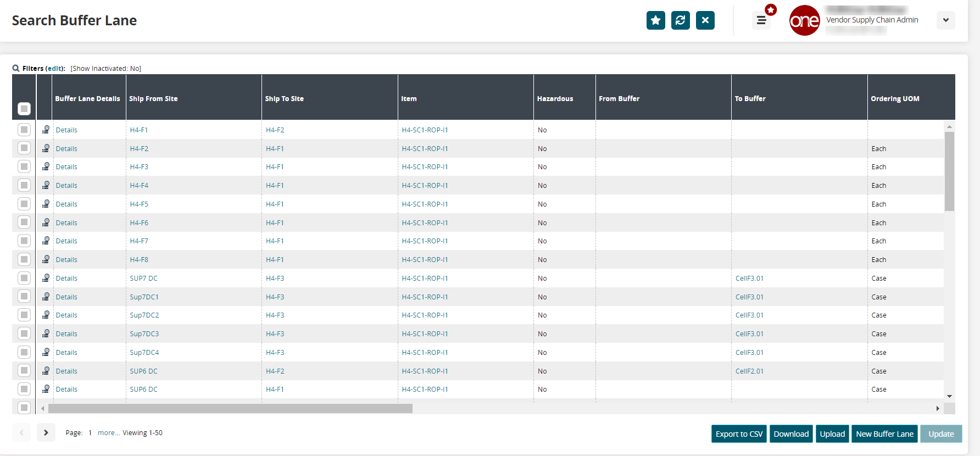980x456 pixels.
Task: Click the Export to CSV button
Action: click(x=738, y=434)
